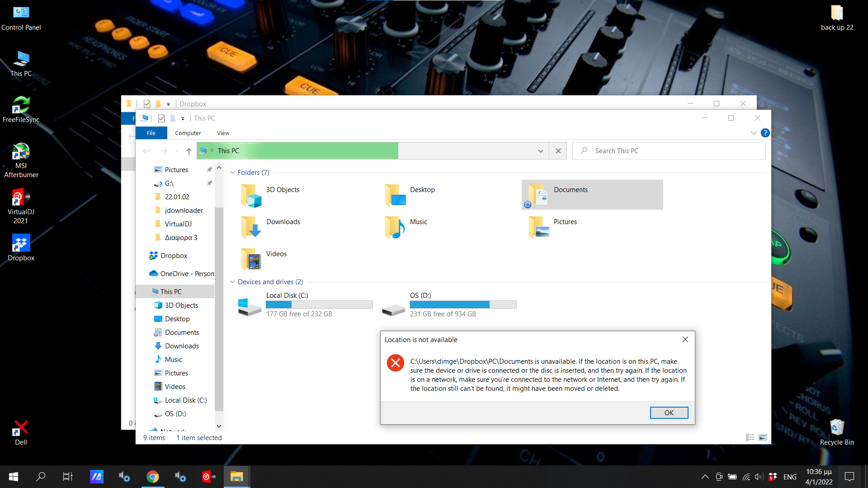
Task: Open the Explorer Help question mark icon
Action: click(765, 133)
